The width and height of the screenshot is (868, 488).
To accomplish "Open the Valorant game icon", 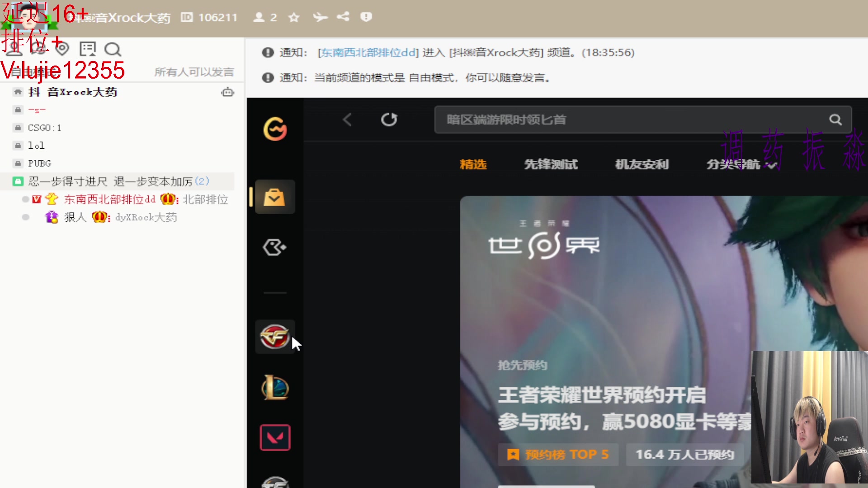I will click(275, 437).
